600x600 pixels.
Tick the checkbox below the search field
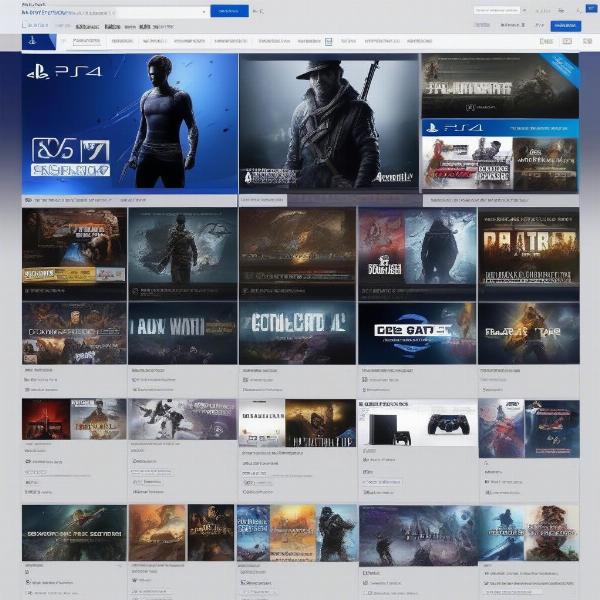tap(25, 25)
